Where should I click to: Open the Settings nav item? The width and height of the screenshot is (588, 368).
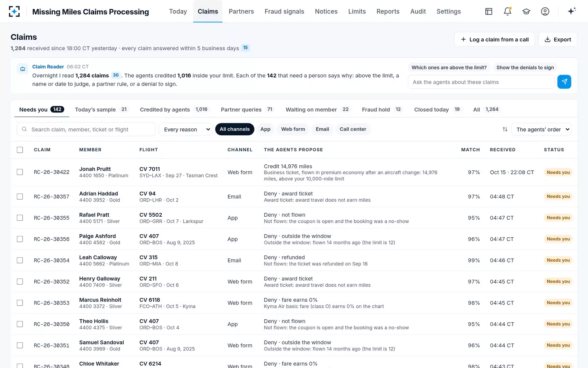(449, 11)
